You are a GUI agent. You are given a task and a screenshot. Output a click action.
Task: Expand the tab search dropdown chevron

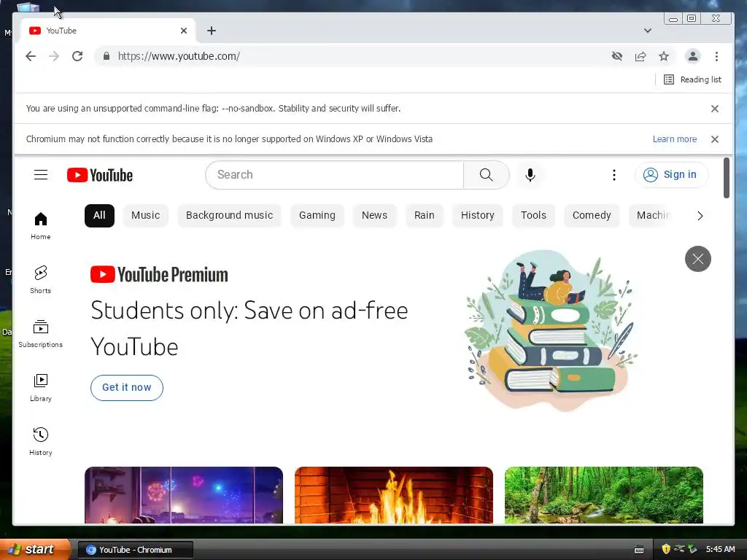[648, 31]
